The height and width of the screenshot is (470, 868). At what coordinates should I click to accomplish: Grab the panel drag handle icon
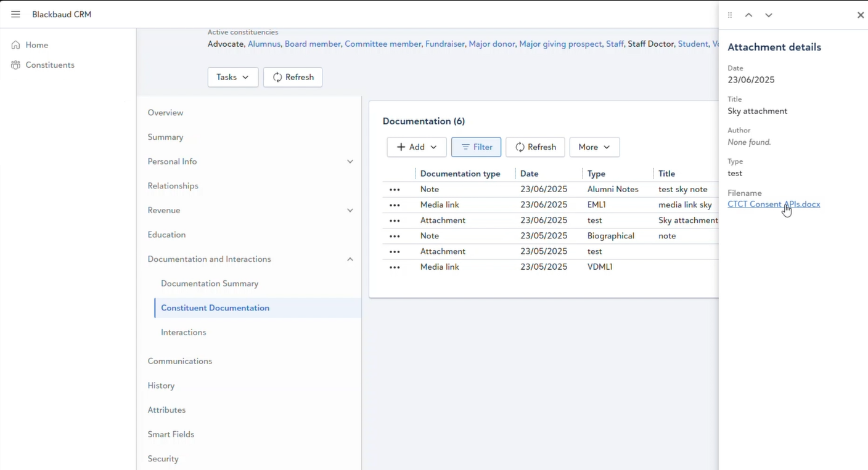pos(730,15)
